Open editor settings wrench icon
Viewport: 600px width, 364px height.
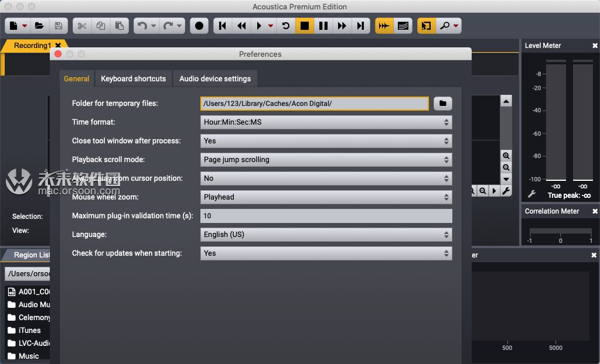(x=506, y=190)
